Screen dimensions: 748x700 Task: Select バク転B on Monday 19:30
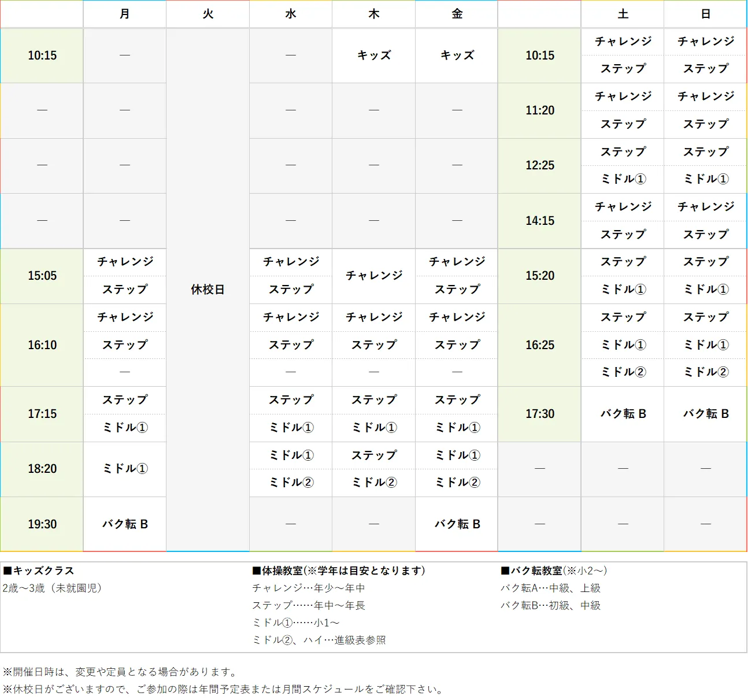125,524
